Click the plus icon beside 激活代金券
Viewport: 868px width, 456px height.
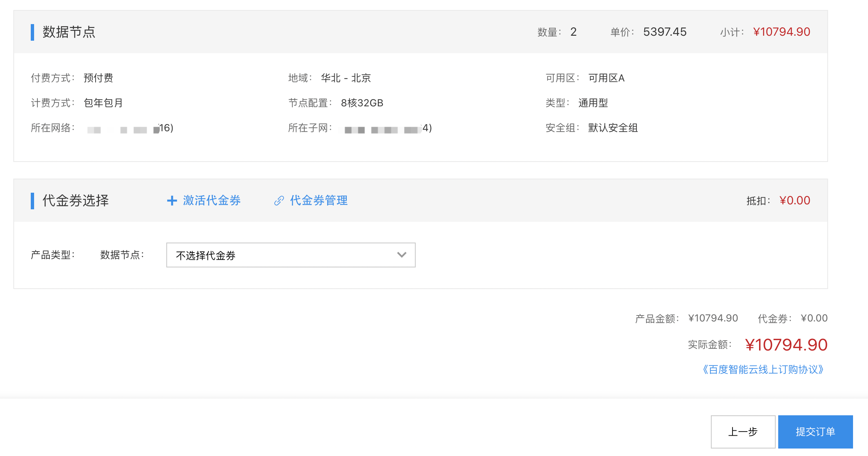point(172,201)
